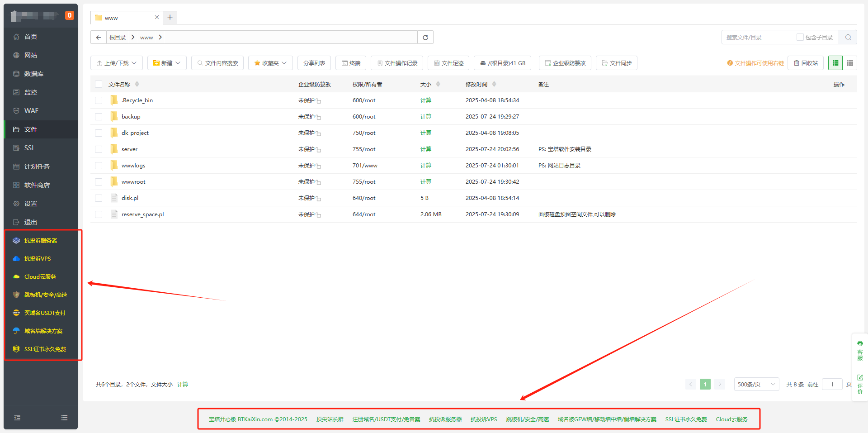This screenshot has width=868, height=433.
Task: Enable the 包含子目录 checkbox
Action: tap(800, 37)
